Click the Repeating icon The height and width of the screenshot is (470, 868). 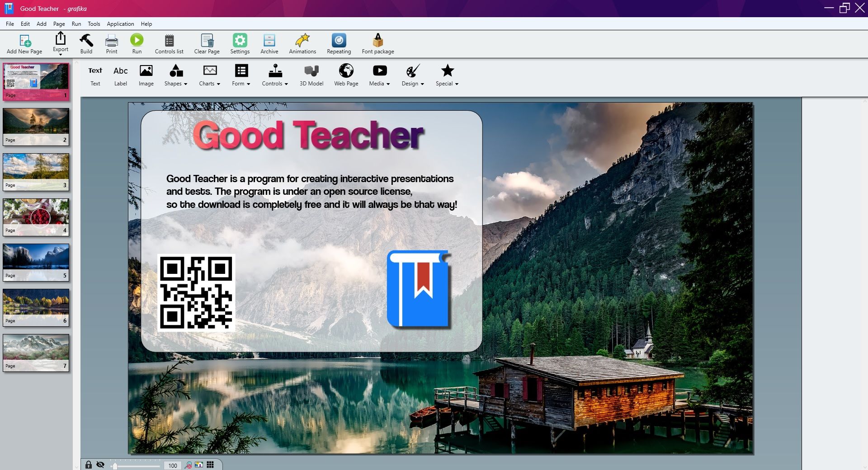[339, 44]
